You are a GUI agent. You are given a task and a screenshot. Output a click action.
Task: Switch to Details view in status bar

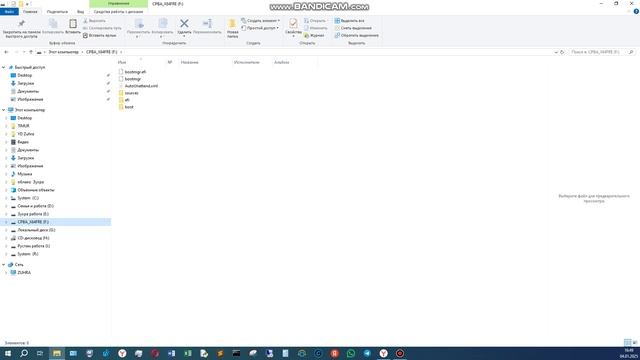[x=627, y=342]
